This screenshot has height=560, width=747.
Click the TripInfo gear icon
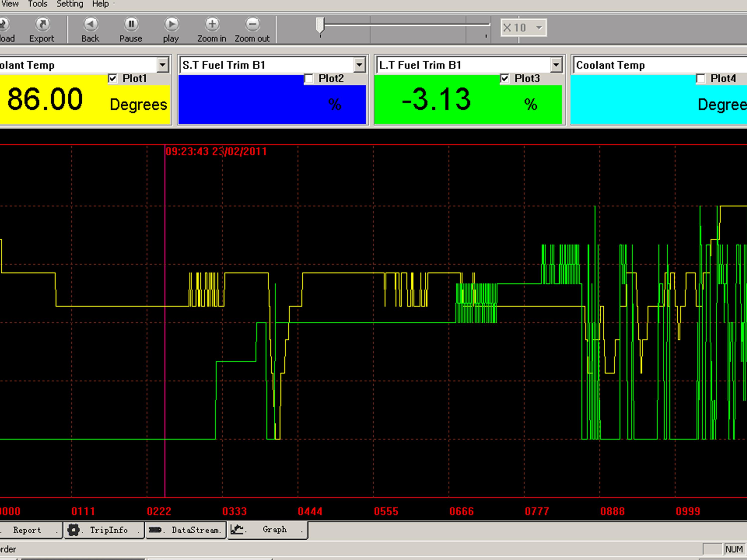[73, 530]
